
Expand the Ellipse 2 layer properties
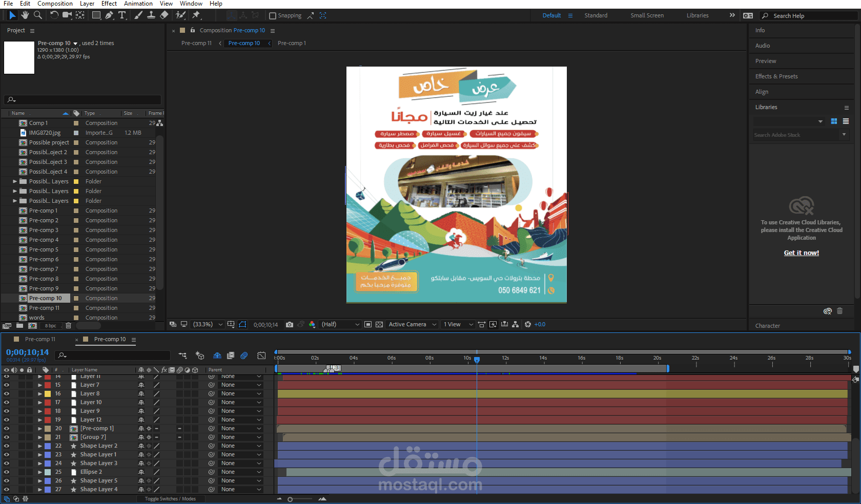coord(40,472)
